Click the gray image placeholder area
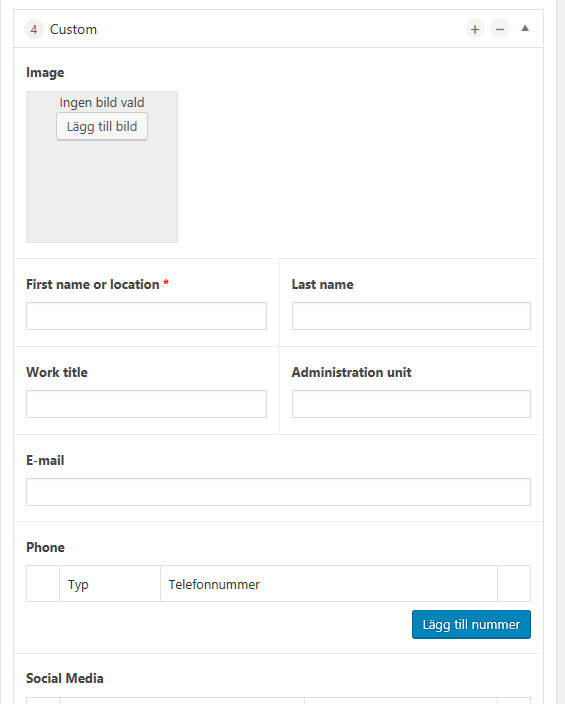The width and height of the screenshot is (565, 704). [102, 193]
